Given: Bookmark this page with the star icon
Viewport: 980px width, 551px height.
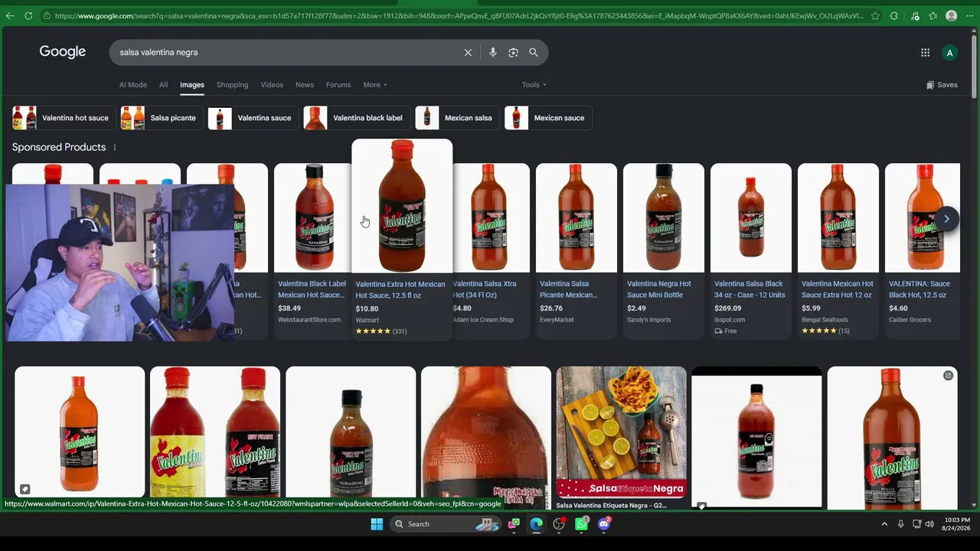Looking at the screenshot, I should point(875,15).
